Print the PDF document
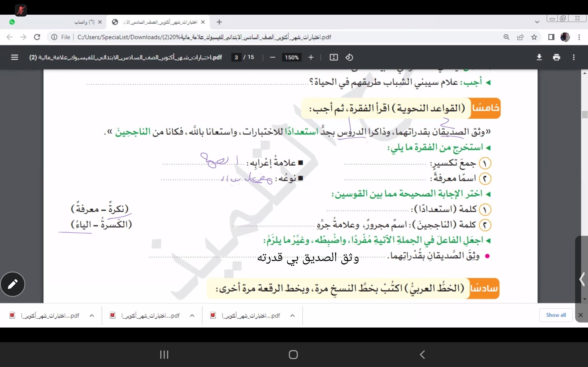The image size is (588, 367). (x=556, y=57)
